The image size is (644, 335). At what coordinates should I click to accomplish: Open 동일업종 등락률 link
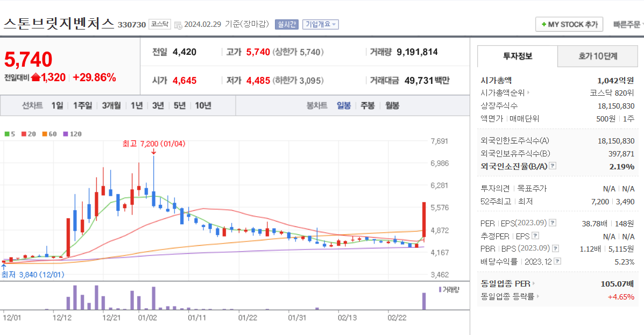click(509, 296)
